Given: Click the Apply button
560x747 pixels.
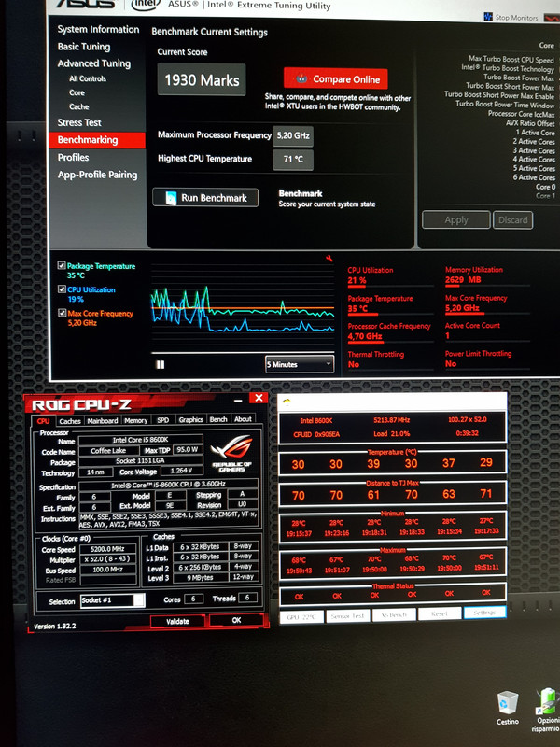Looking at the screenshot, I should tap(456, 220).
